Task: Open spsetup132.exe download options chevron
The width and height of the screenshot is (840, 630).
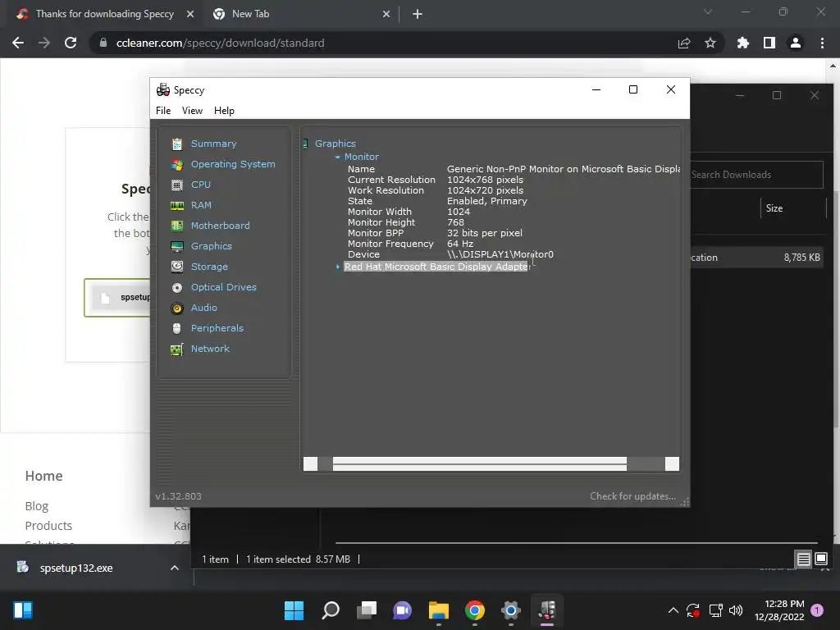Action: (x=174, y=568)
